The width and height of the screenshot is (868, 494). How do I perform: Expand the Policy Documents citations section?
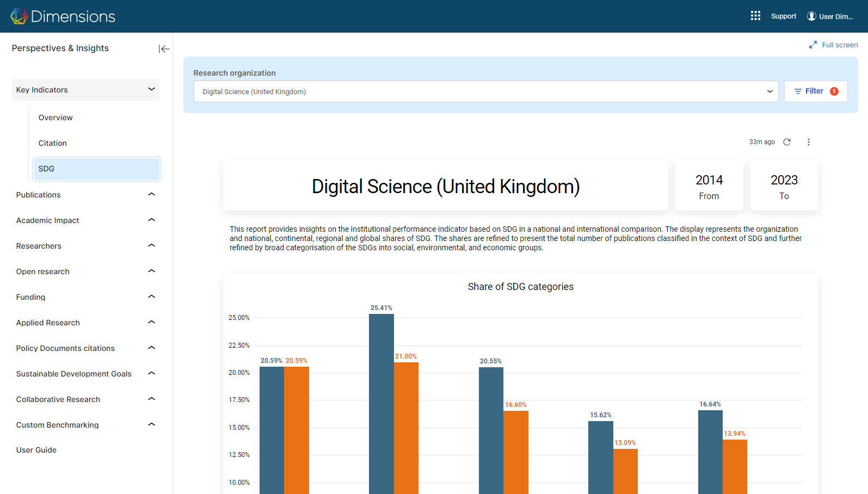pyautogui.click(x=85, y=348)
